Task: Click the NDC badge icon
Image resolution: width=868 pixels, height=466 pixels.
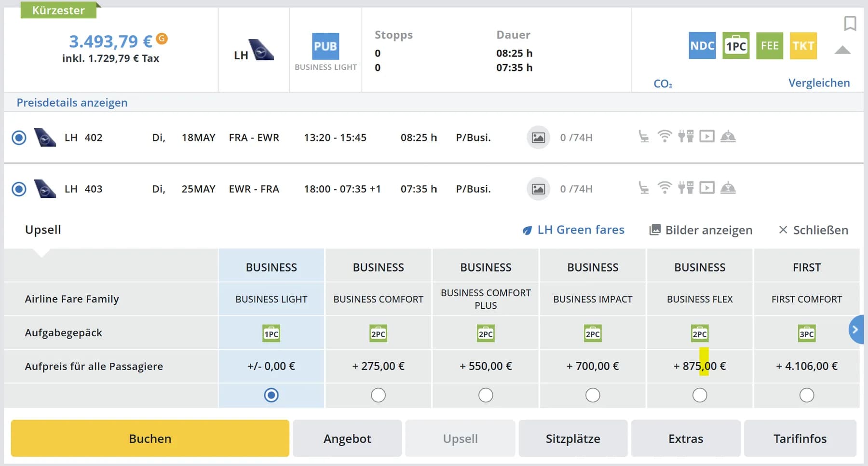Action: (x=702, y=46)
